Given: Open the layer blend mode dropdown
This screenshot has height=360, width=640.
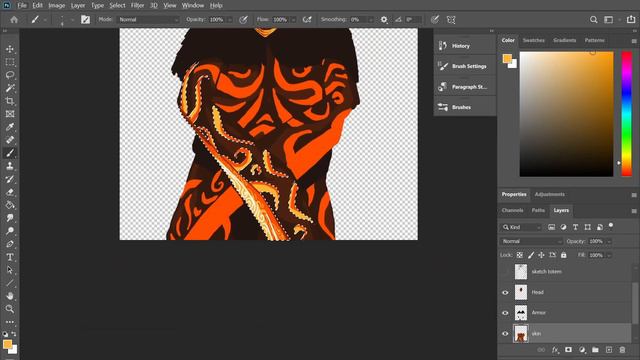Looking at the screenshot, I should [x=531, y=241].
